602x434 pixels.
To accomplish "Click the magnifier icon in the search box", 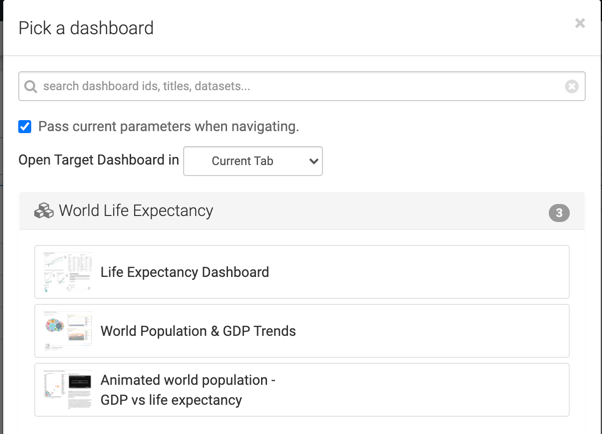I will pyautogui.click(x=31, y=87).
